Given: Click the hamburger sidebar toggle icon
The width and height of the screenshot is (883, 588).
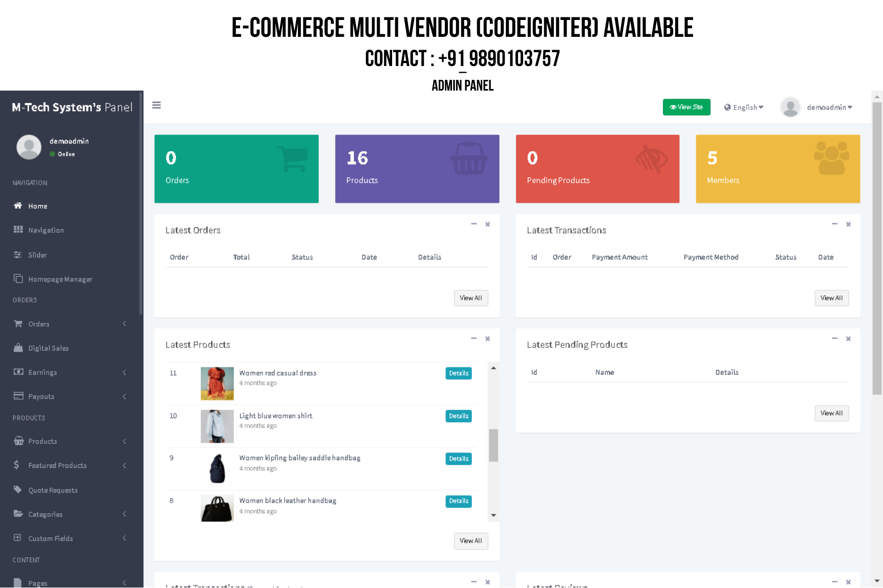Looking at the screenshot, I should [x=157, y=105].
